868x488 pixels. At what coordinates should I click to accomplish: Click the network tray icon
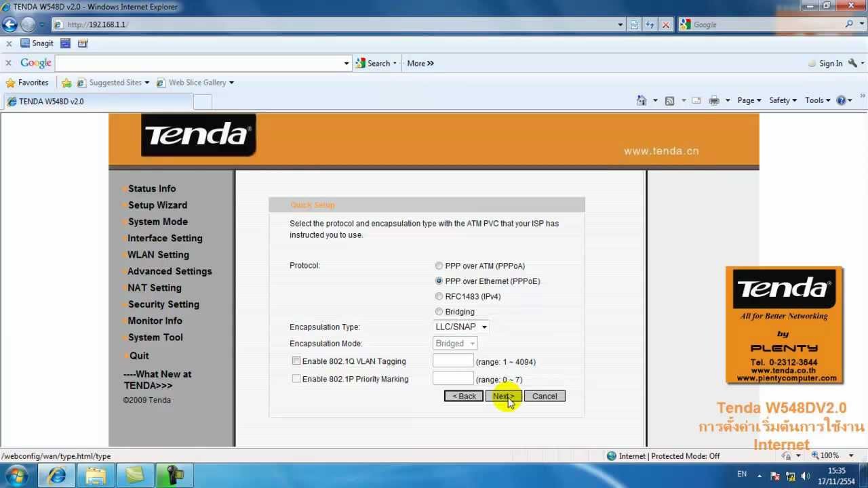(x=791, y=475)
